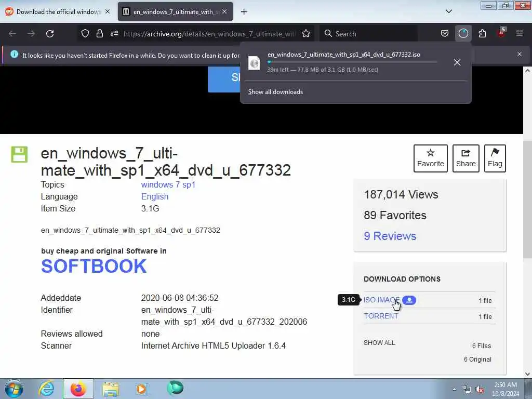Open the Firefox hamburger application menu
This screenshot has width=532, height=399.
pos(519,33)
